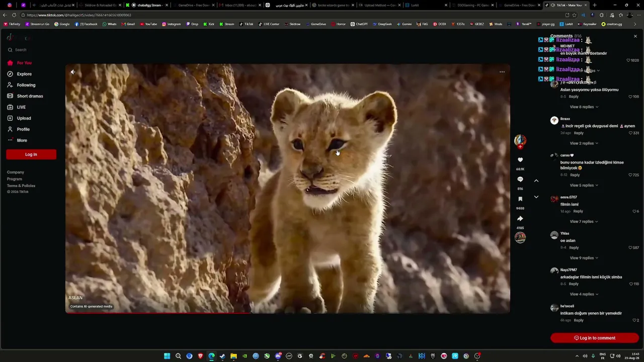Open the Yhlas commenter avatar
644x362 pixels.
(554, 235)
